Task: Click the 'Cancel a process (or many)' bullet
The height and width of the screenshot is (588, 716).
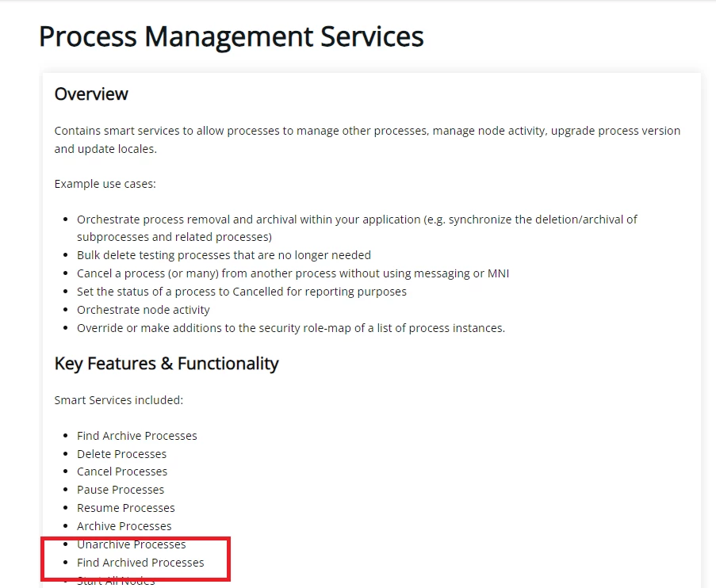Action: point(293,273)
